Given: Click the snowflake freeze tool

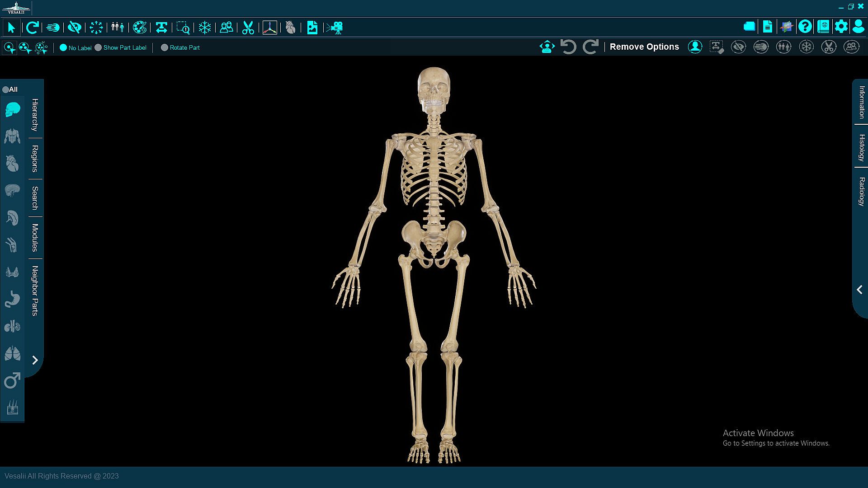Looking at the screenshot, I should (x=205, y=28).
